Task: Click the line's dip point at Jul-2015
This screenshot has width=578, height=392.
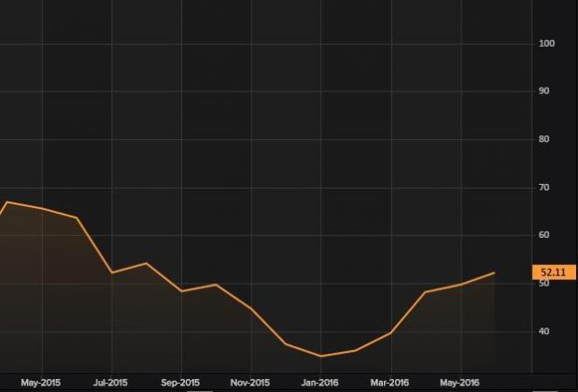Action: [x=111, y=273]
